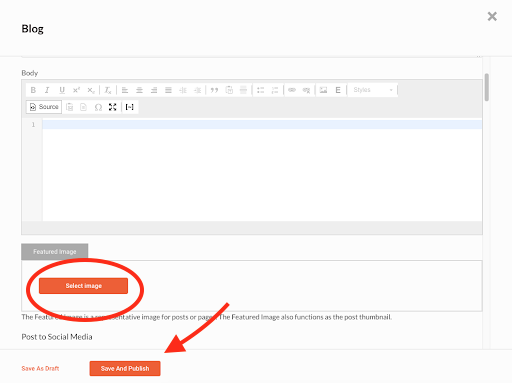The height and width of the screenshot is (383, 512).
Task: Open the Styles dropdown
Action: click(x=373, y=90)
